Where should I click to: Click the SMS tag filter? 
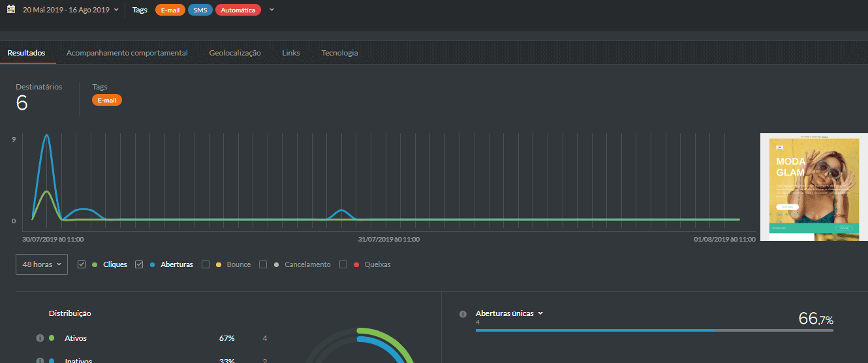pos(200,10)
